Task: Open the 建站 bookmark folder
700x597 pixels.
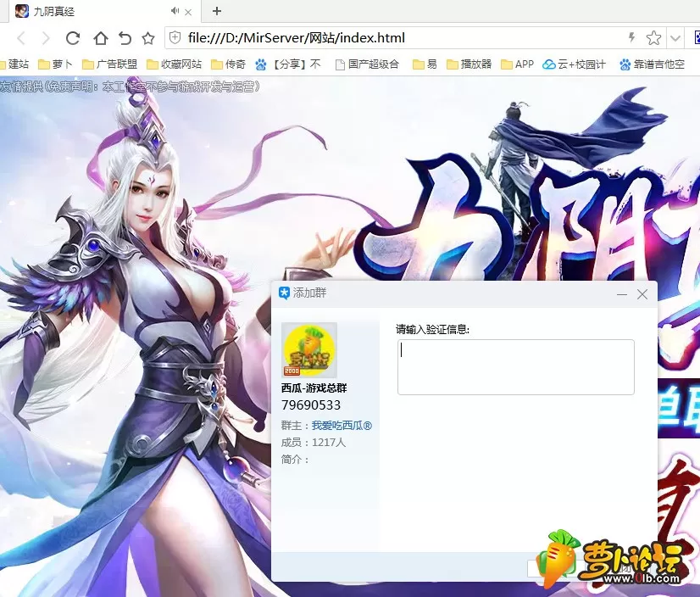Action: pos(14,64)
